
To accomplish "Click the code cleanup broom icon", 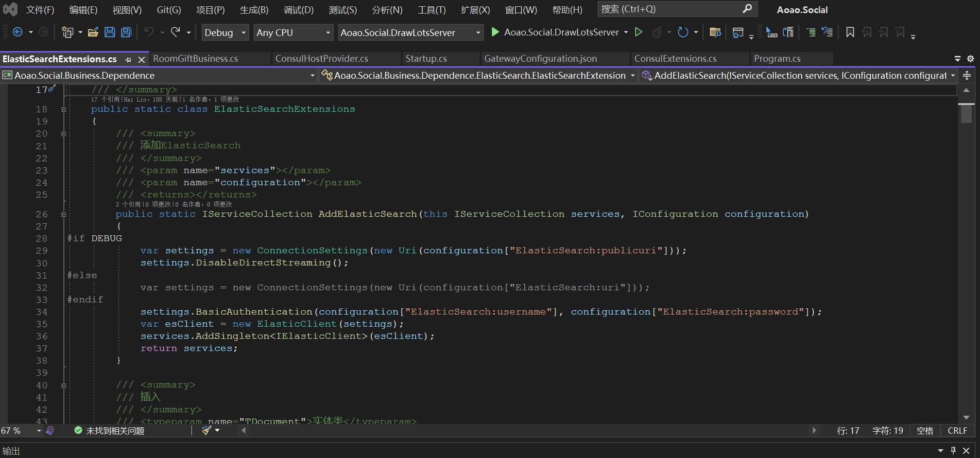I will pyautogui.click(x=207, y=430).
